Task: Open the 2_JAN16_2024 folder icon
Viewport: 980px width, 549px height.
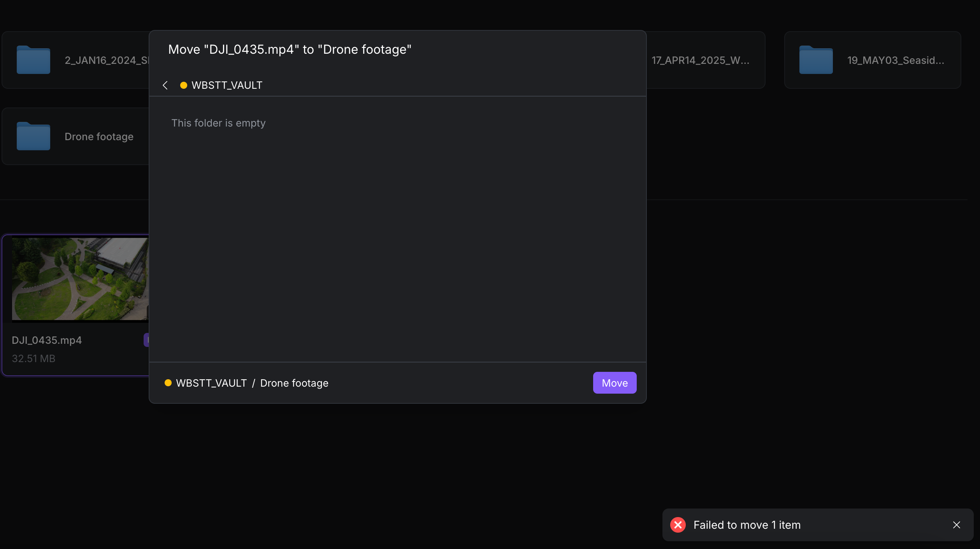Action: coord(33,60)
